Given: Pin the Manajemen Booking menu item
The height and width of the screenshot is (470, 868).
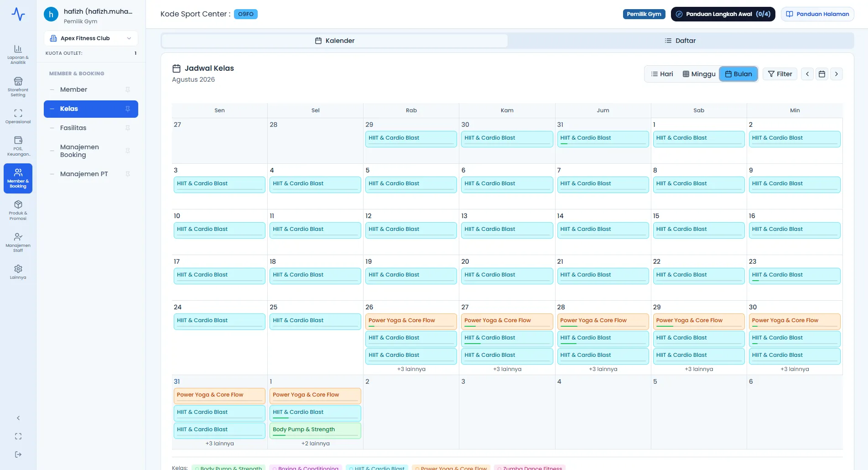Looking at the screenshot, I should click(128, 151).
